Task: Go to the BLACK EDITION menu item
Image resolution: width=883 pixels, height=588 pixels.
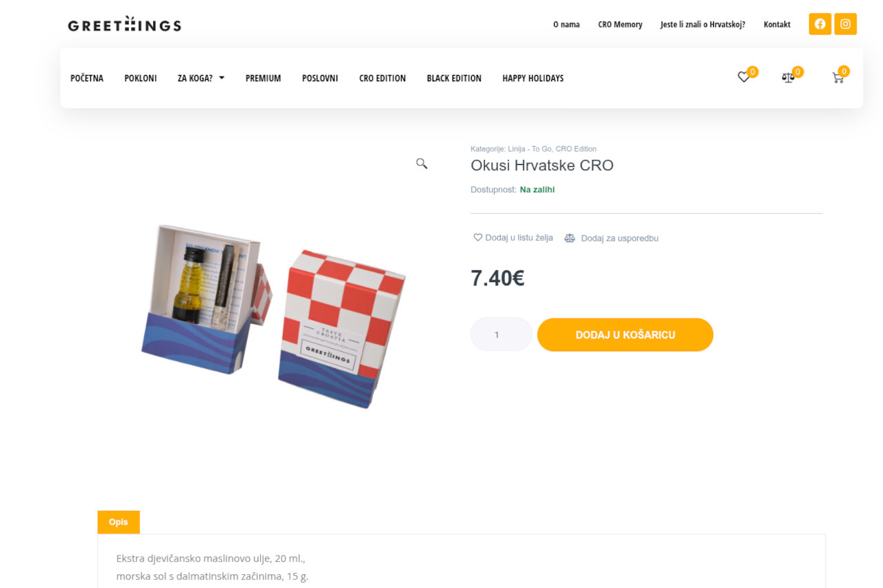Action: (454, 79)
